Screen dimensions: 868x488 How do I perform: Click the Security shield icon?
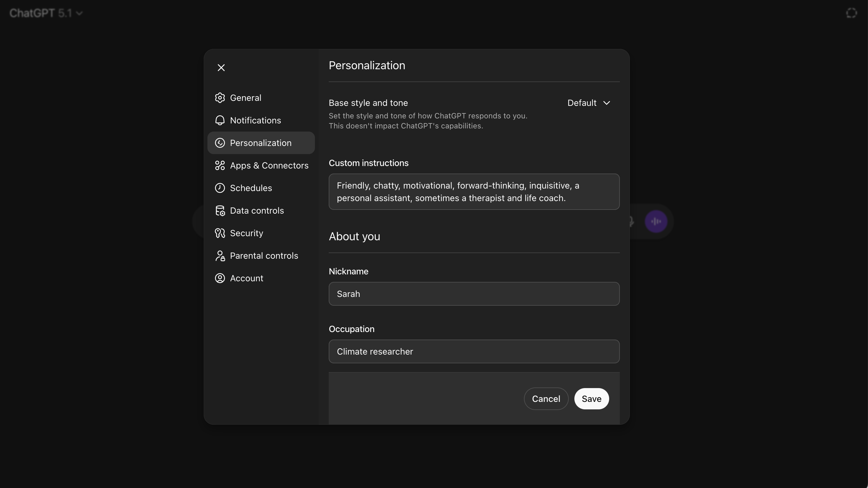220,233
